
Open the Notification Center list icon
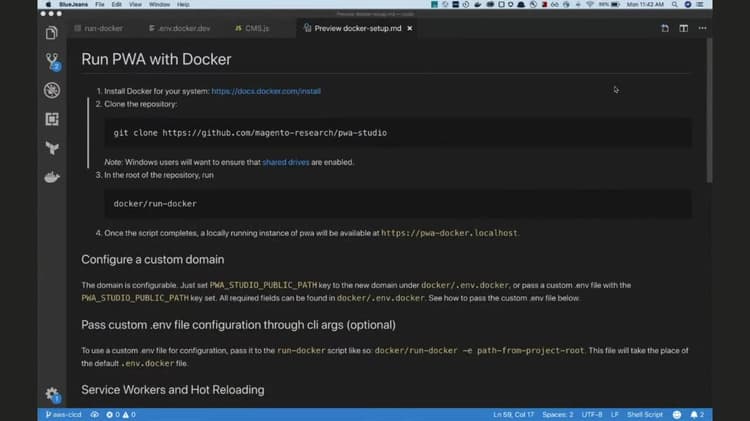tap(700, 4)
